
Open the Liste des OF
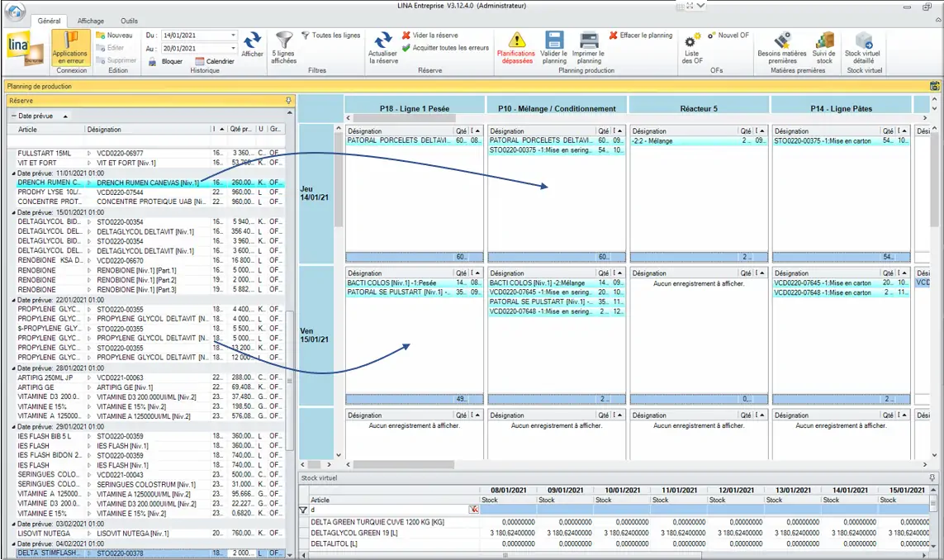point(692,48)
